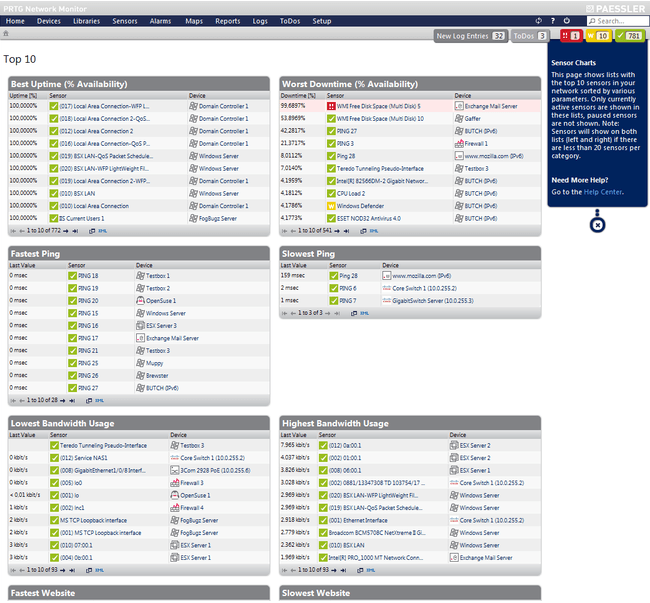The height and width of the screenshot is (603, 650).
Task: Close the Sensor Charts help box
Action: pyautogui.click(x=597, y=225)
